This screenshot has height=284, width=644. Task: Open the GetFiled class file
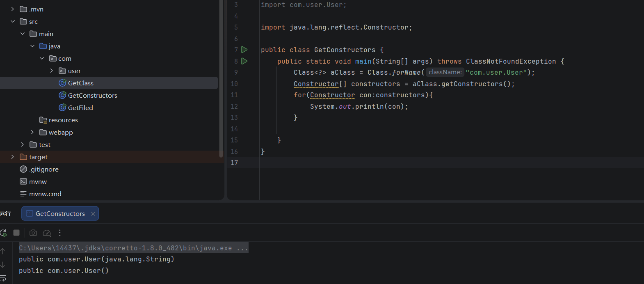80,108
